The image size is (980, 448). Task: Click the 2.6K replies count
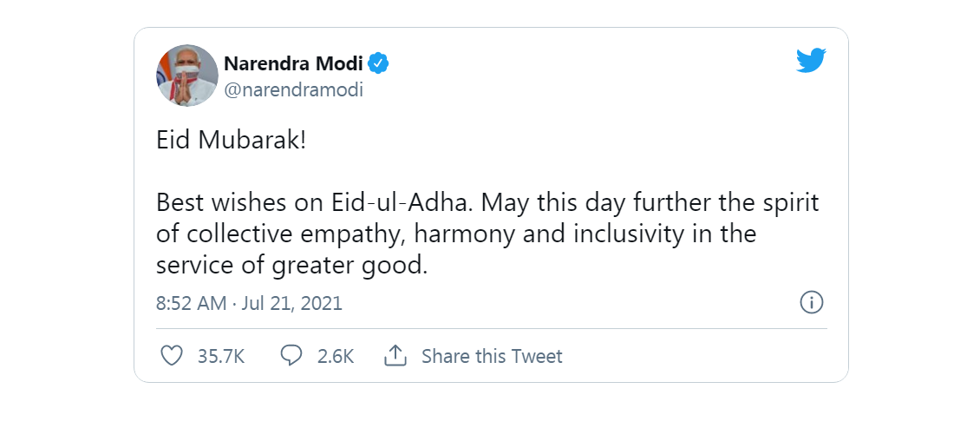pos(336,356)
